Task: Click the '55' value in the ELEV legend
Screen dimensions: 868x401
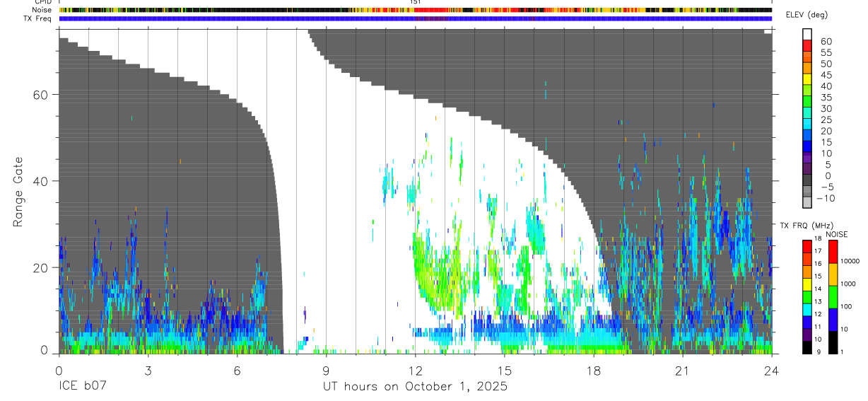Action: point(825,52)
